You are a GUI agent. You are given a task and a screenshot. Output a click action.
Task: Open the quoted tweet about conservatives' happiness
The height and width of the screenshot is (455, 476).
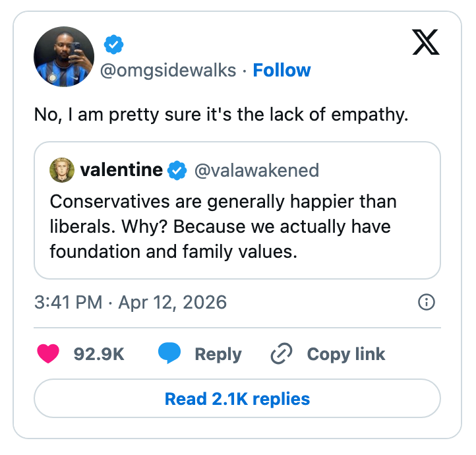point(237,226)
